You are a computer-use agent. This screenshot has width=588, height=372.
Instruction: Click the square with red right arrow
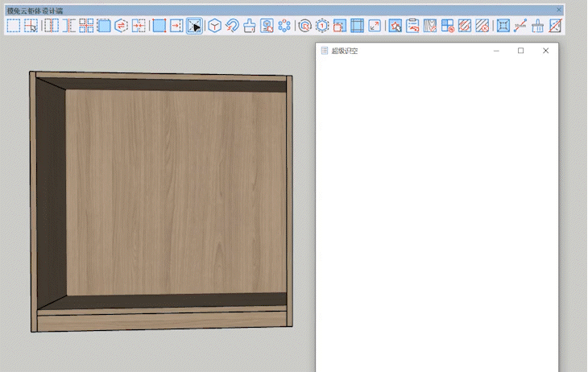(x=176, y=26)
